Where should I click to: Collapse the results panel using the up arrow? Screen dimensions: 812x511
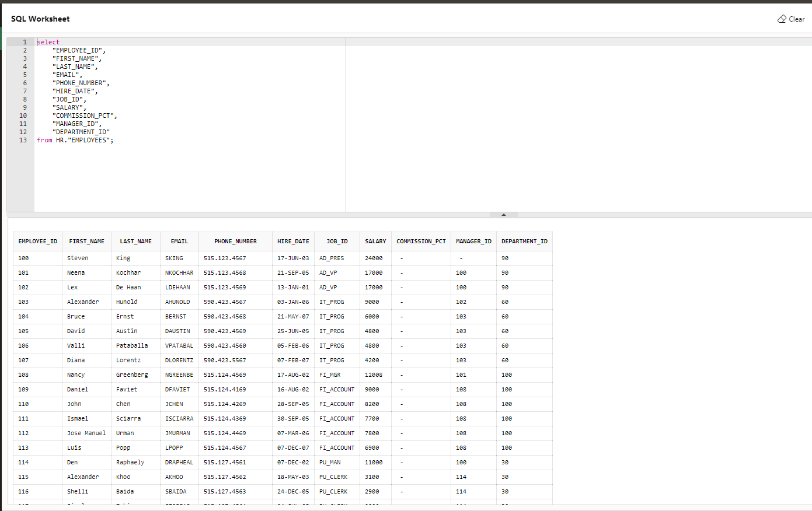point(503,214)
